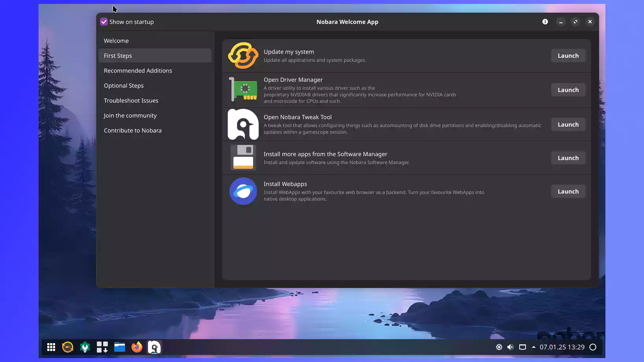Open the volume control in system tray

[x=511, y=347]
